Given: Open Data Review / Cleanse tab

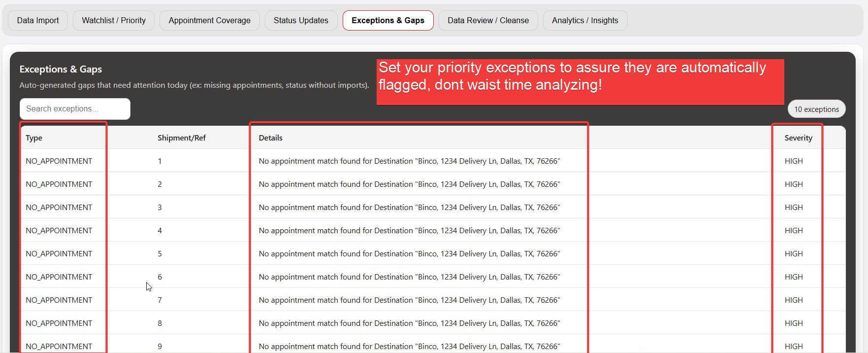Looking at the screenshot, I should click(x=488, y=20).
